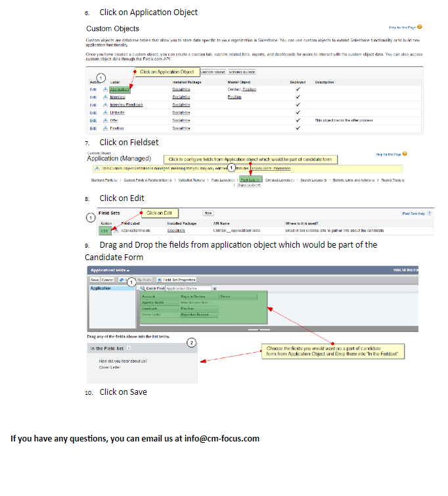
Task: Open the Position custom object label link
Action: click(x=117, y=128)
